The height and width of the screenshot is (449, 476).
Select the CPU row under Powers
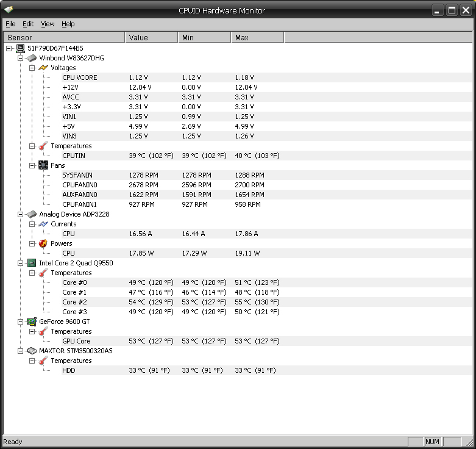[267, 253]
